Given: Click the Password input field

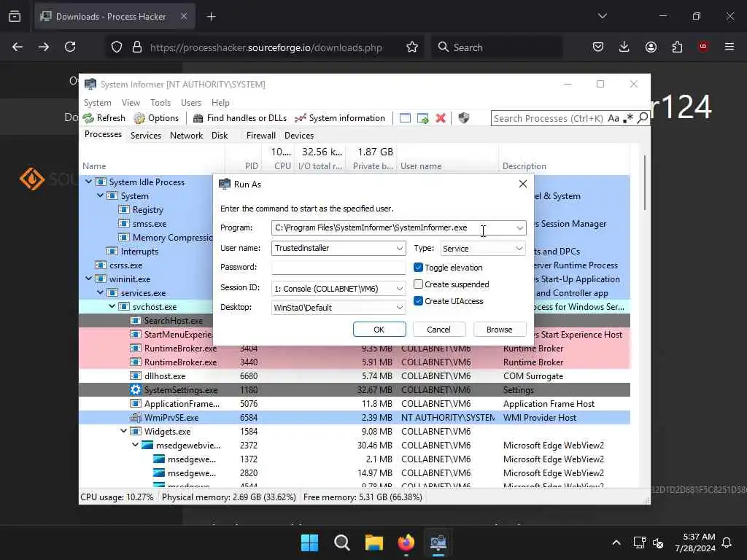Looking at the screenshot, I should point(338,268).
